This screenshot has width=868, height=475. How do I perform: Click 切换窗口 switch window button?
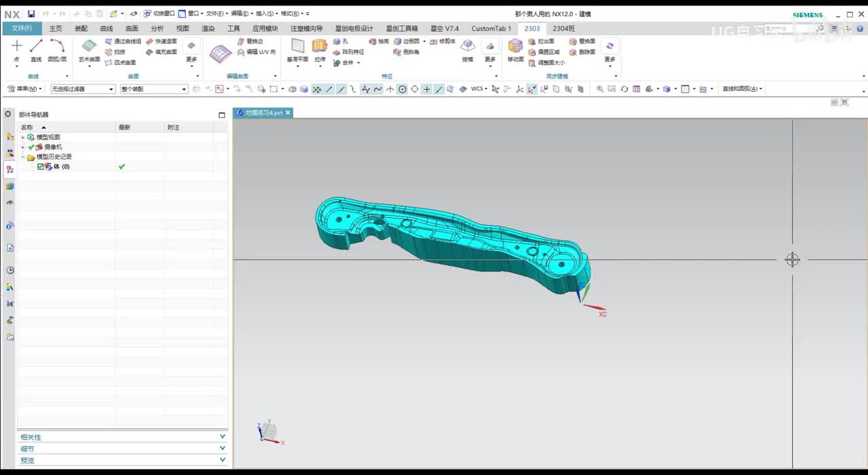pos(159,14)
